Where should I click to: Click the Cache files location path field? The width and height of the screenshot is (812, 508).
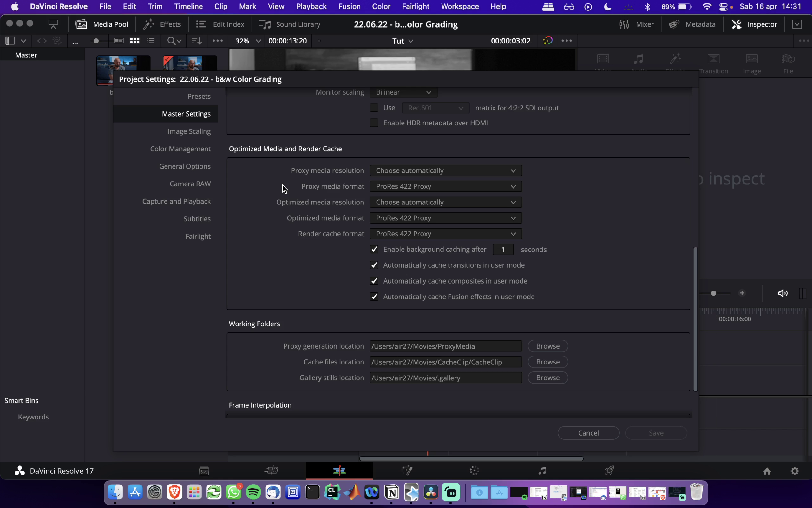[446, 362]
